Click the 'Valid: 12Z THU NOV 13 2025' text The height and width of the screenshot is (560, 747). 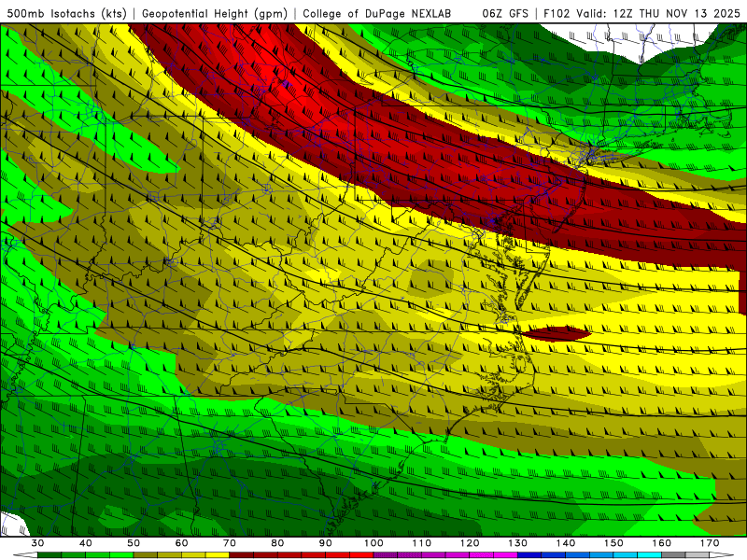[x=658, y=14]
